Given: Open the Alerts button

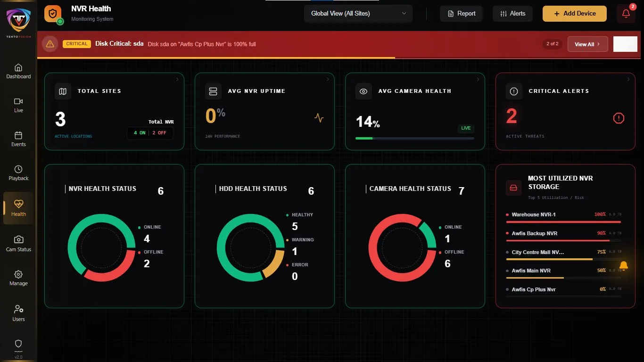Looking at the screenshot, I should click(512, 14).
